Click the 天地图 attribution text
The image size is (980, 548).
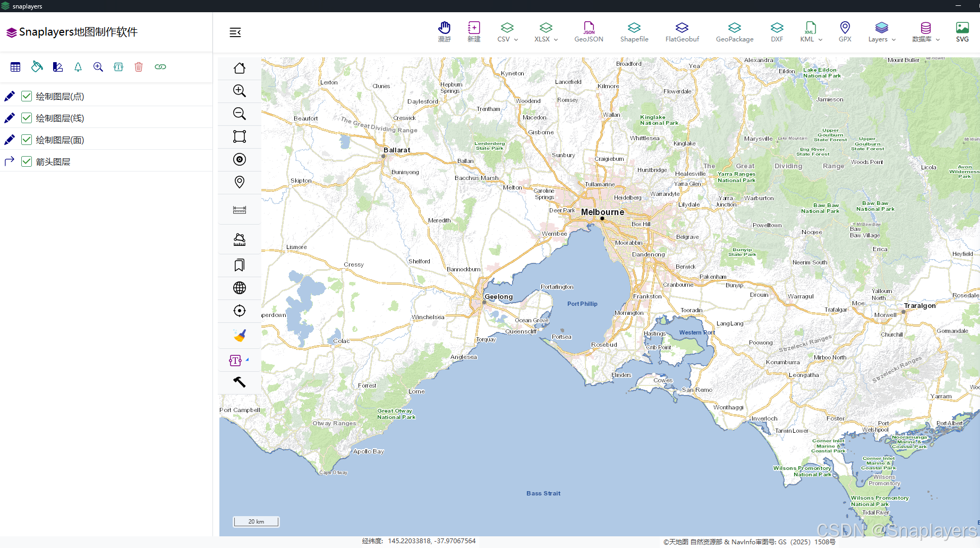pos(749,542)
